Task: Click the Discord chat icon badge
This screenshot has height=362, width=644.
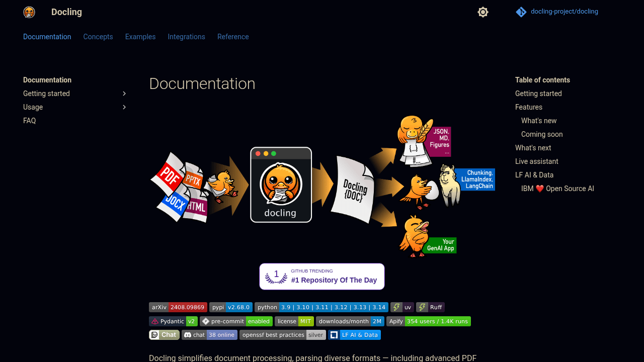Action: [x=187, y=335]
